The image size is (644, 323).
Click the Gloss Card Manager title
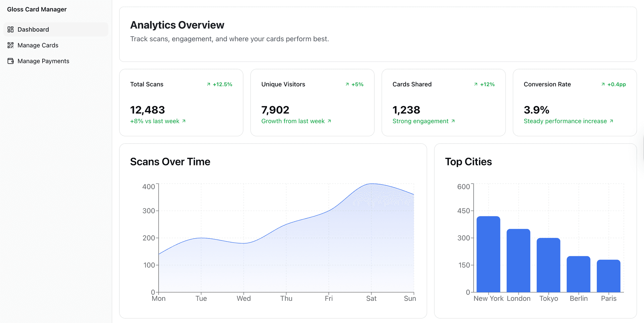[x=37, y=9]
